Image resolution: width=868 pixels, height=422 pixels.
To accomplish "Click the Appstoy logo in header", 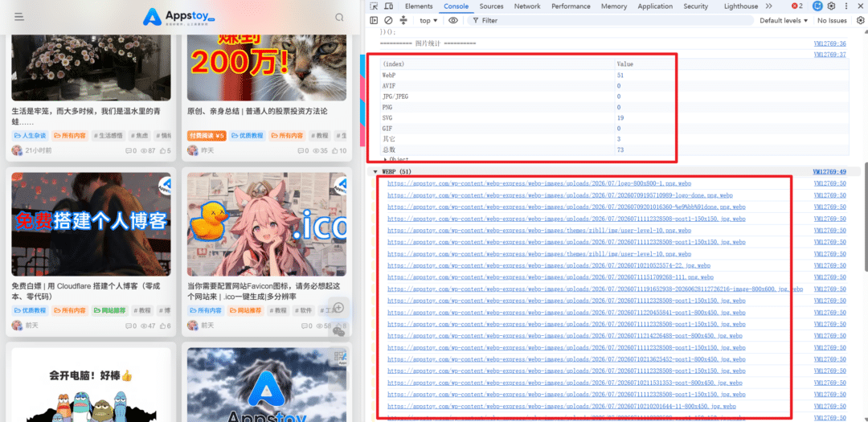I will 178,17.
